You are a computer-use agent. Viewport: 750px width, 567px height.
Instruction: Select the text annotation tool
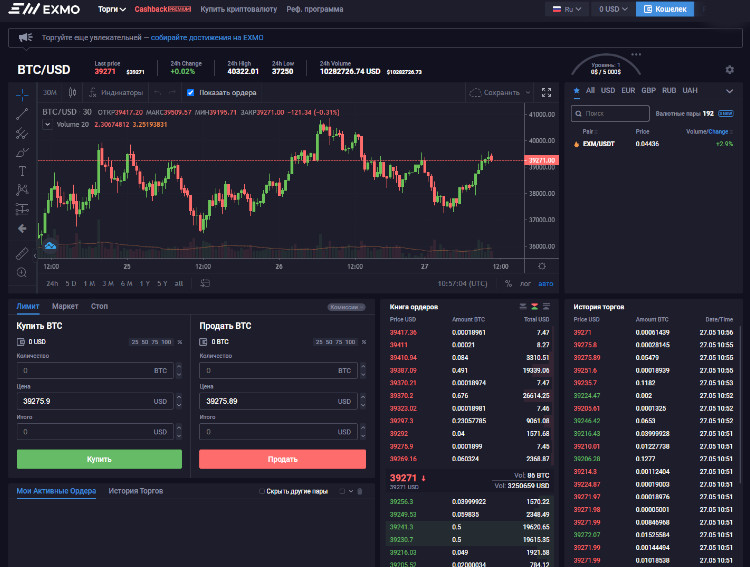tap(22, 171)
